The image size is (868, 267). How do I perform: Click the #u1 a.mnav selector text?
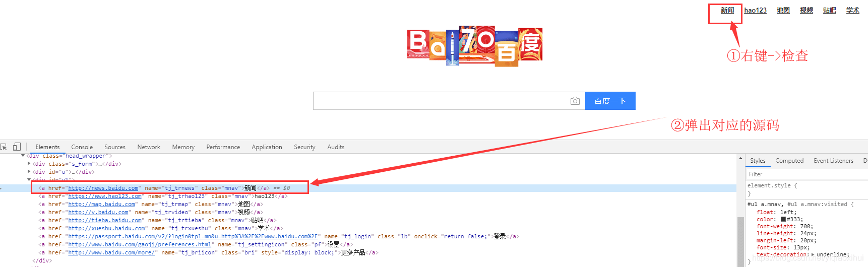766,204
